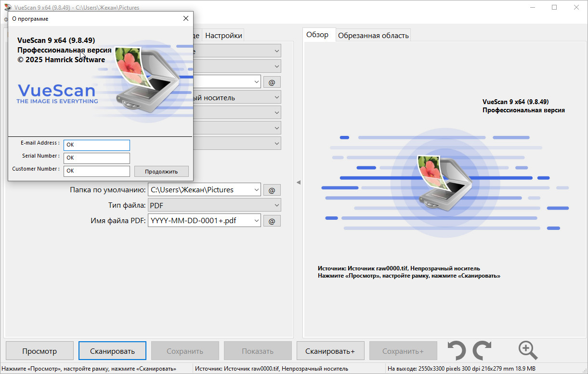Start scanning with the Сканировать button

click(112, 351)
